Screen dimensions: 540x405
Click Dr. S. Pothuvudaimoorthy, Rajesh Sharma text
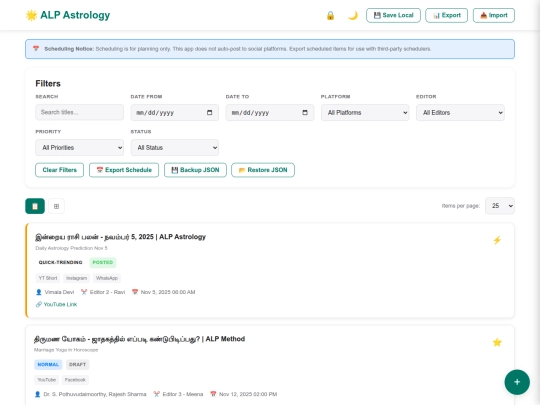click(x=95, y=394)
